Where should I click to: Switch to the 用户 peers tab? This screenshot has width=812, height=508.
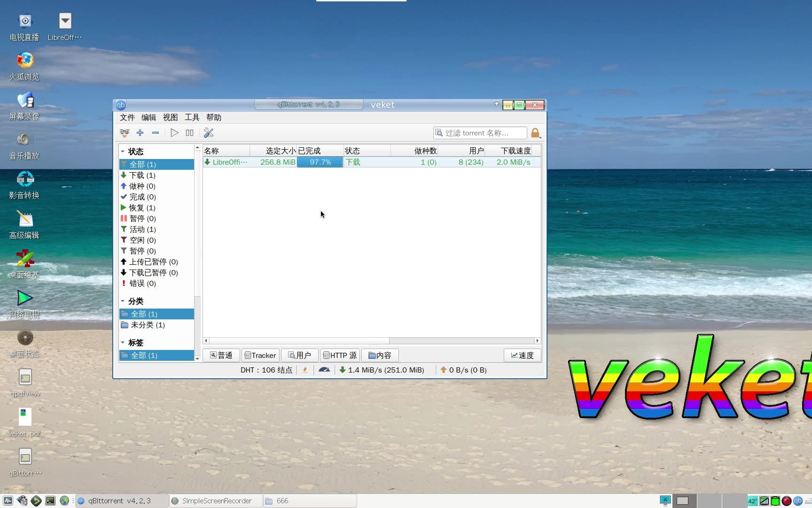point(300,355)
